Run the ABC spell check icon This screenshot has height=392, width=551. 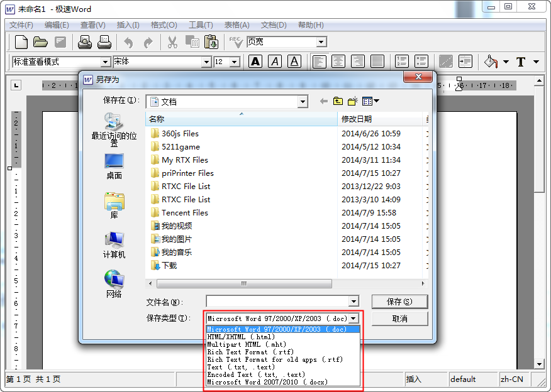[236, 42]
